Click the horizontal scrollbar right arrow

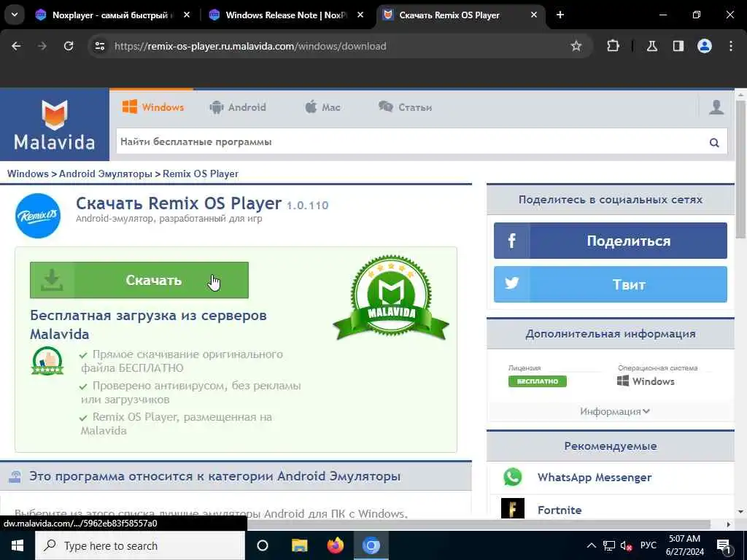[x=729, y=524]
